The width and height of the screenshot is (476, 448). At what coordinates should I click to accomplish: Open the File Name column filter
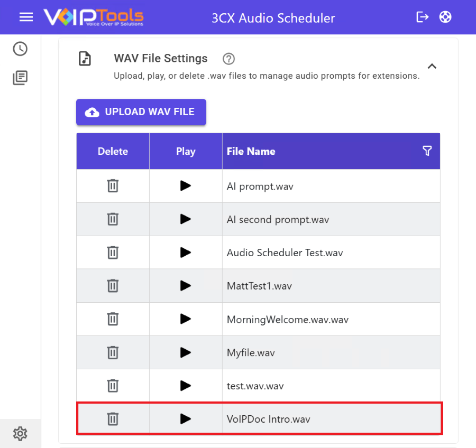coord(427,151)
